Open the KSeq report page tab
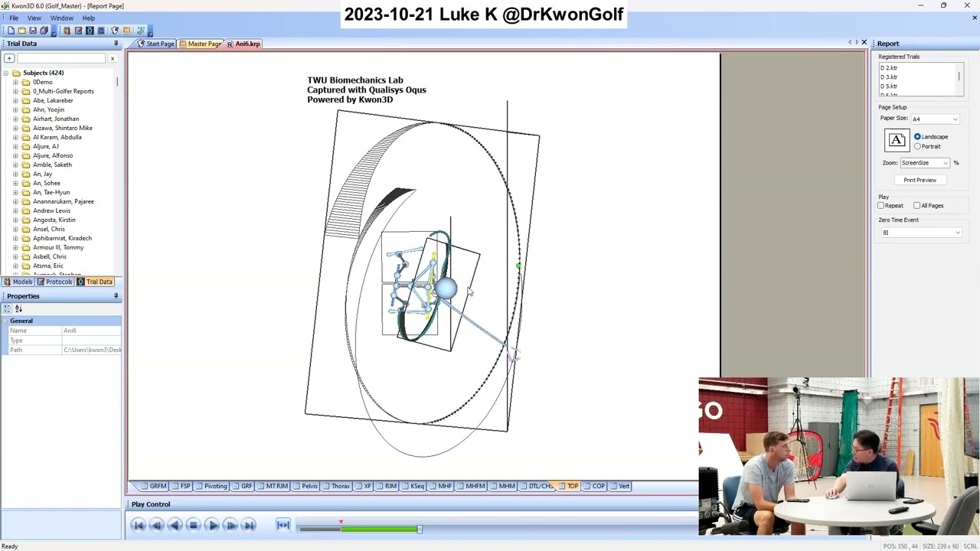The image size is (980, 551). [413, 487]
